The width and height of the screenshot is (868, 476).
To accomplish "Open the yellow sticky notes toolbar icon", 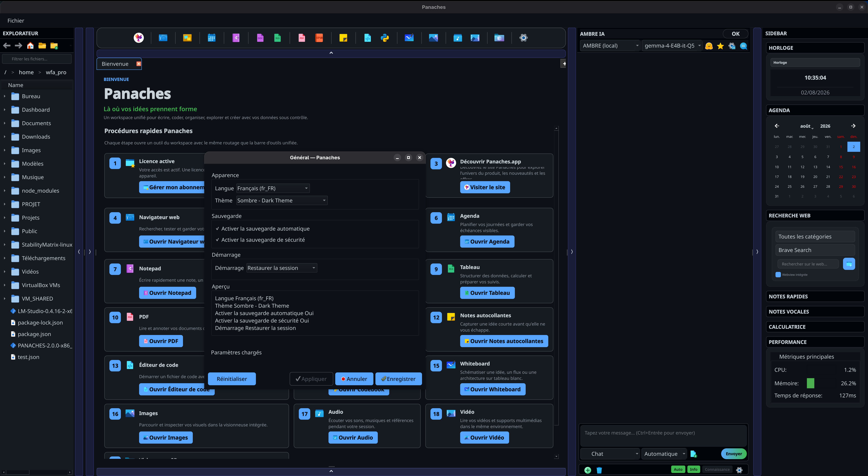I will pos(343,38).
